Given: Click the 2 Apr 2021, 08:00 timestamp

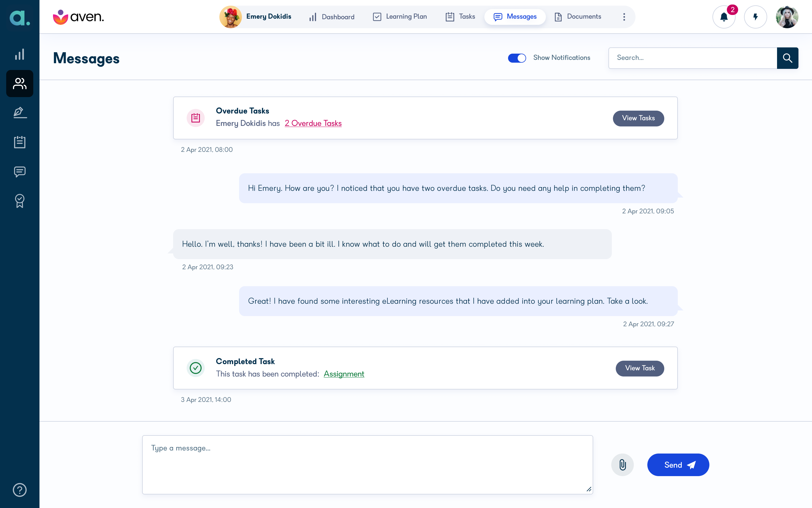Looking at the screenshot, I should click(207, 150).
